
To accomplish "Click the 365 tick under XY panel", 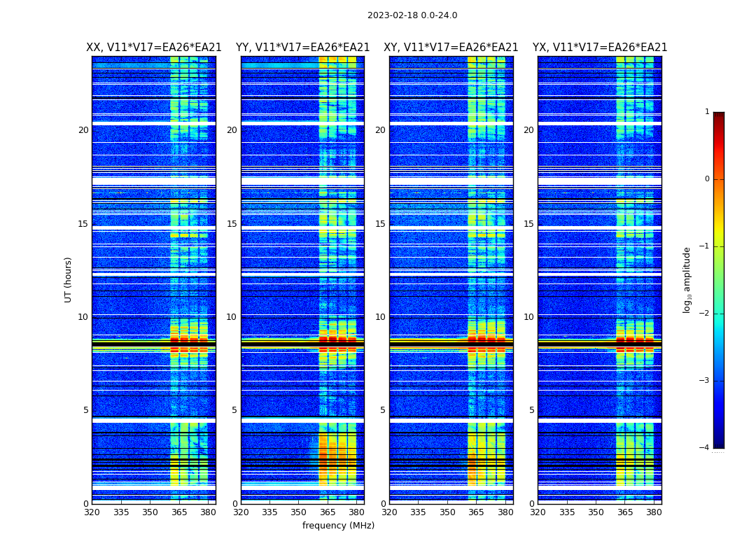I will pos(477,512).
